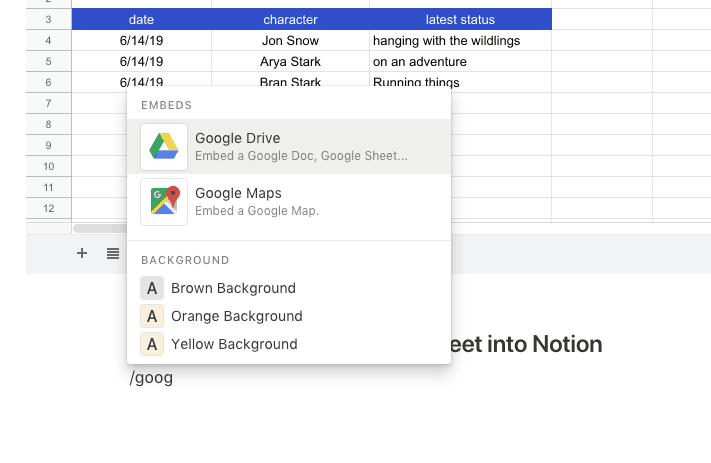Select the 6/14/19 date in row 5
Image resolution: width=711 pixels, height=463 pixels.
[x=141, y=61]
